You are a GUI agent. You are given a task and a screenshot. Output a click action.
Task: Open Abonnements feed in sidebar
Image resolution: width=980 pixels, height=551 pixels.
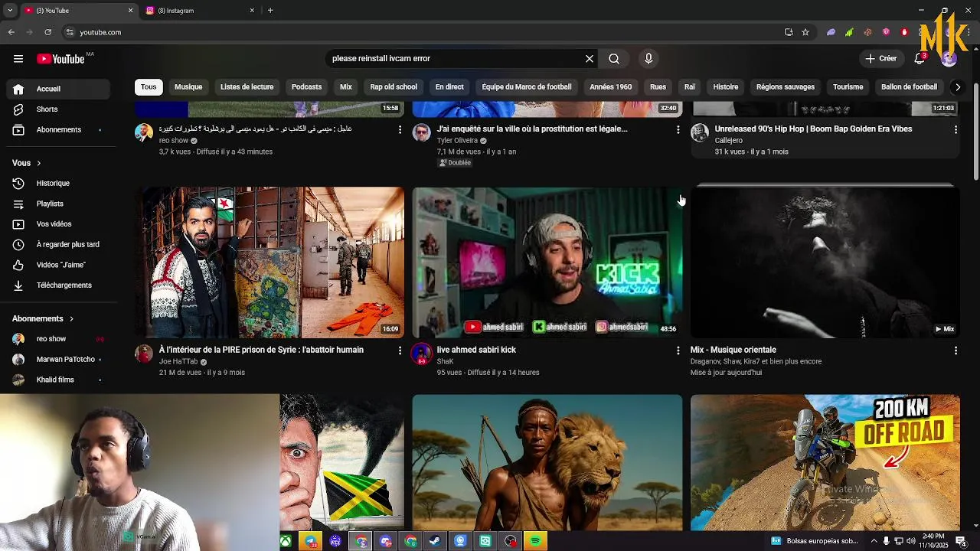coord(60,130)
